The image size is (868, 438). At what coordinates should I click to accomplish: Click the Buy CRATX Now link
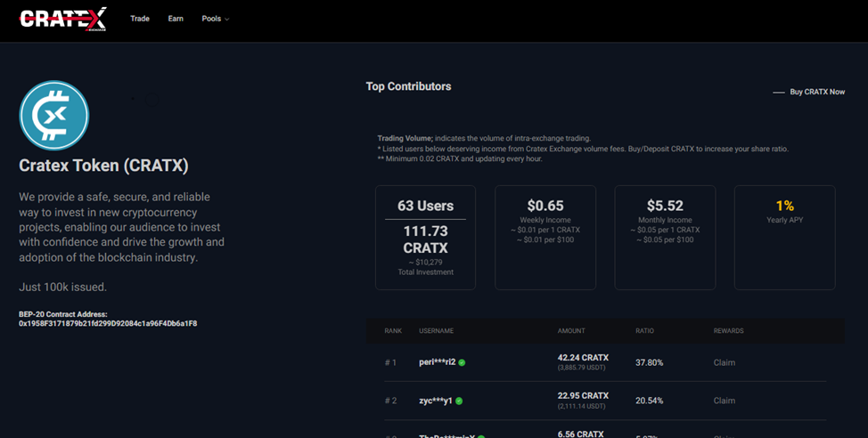(817, 92)
